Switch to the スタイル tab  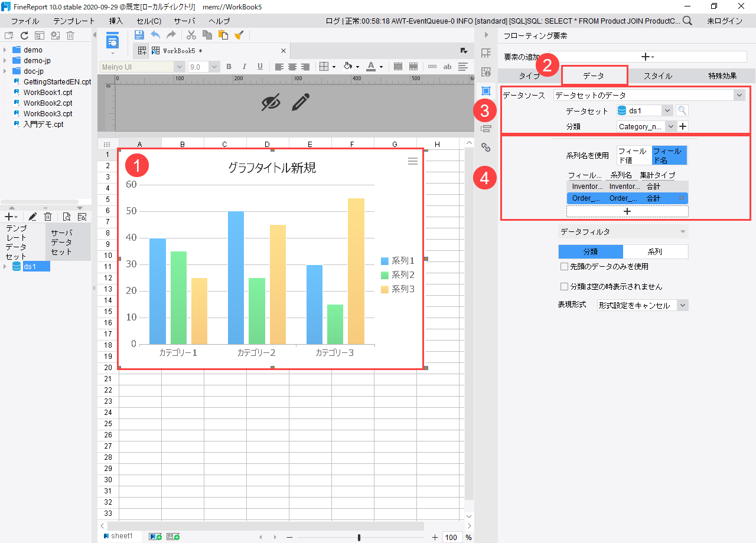coord(657,76)
